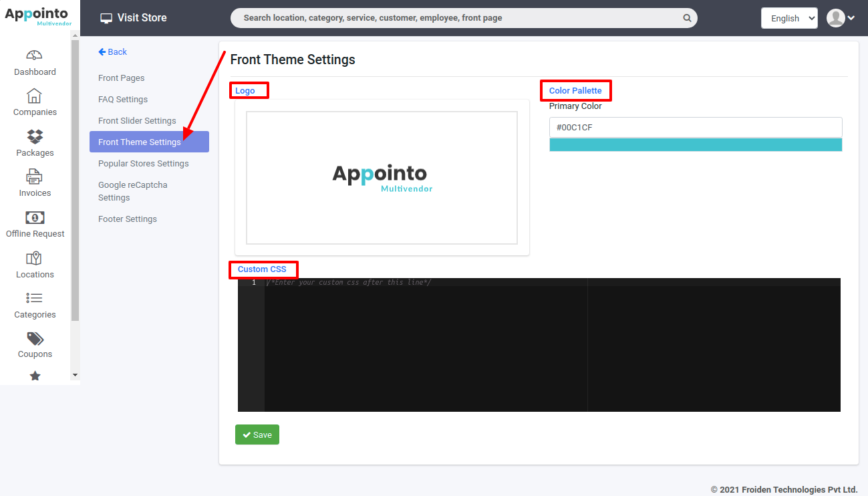The width and height of the screenshot is (868, 496).
Task: Click the Primary Color hex input
Action: click(x=696, y=128)
